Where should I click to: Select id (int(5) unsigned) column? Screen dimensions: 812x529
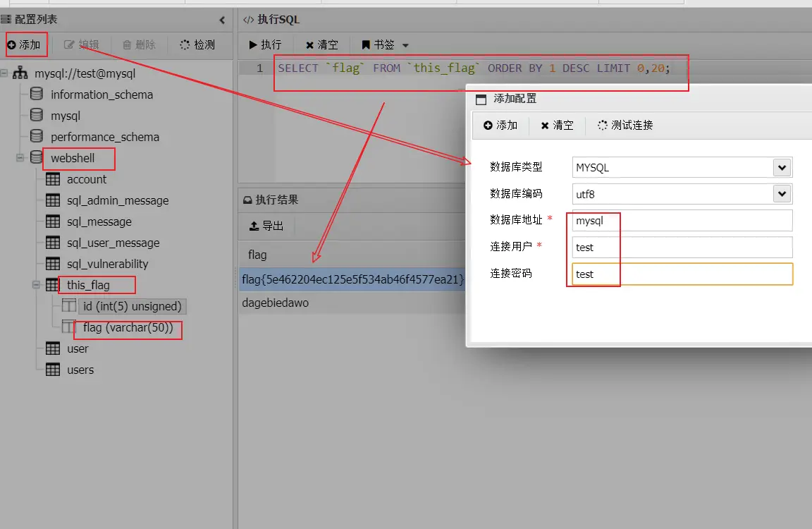click(x=132, y=306)
